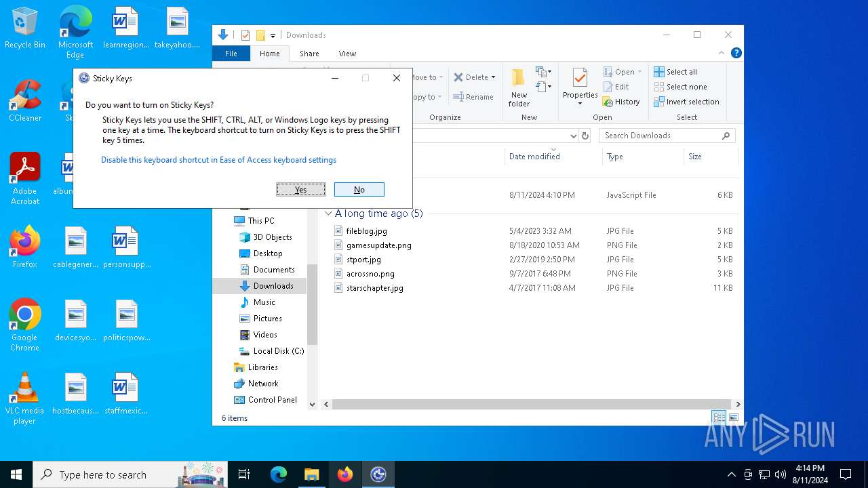Open Local Disk (C:) in navigation pane

click(278, 351)
